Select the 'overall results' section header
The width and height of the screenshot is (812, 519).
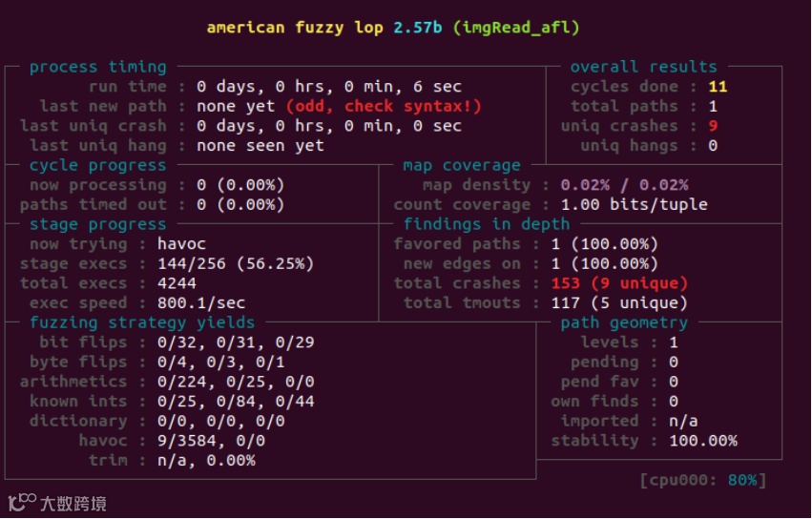(x=644, y=67)
